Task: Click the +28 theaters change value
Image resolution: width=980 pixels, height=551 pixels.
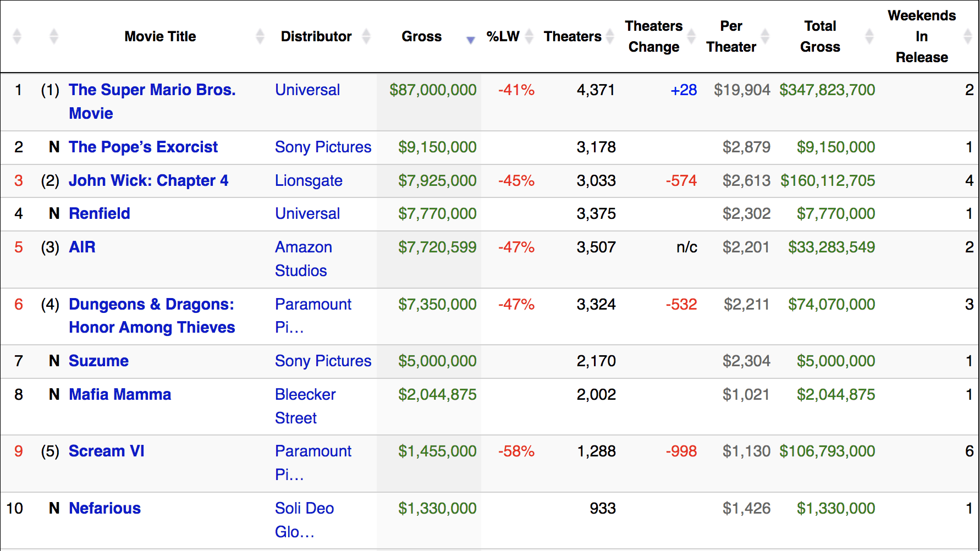Action: point(684,90)
